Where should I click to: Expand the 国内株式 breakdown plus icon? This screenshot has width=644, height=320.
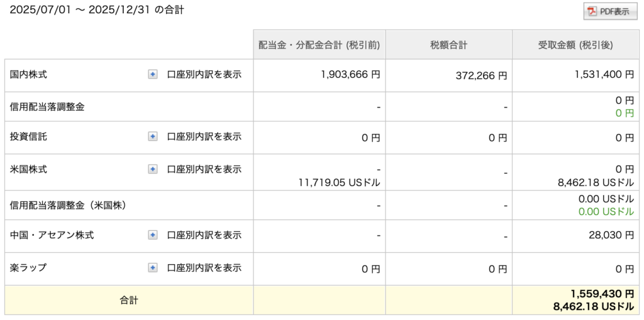(x=152, y=74)
